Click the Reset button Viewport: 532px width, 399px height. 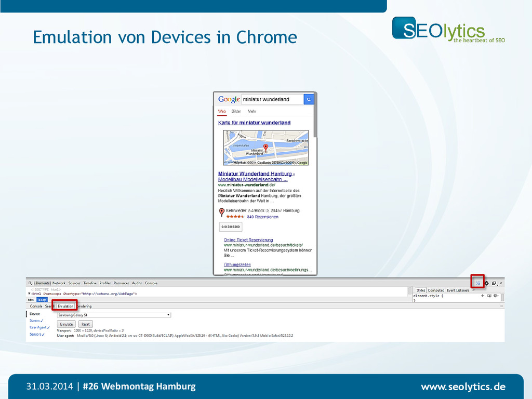pyautogui.click(x=86, y=324)
